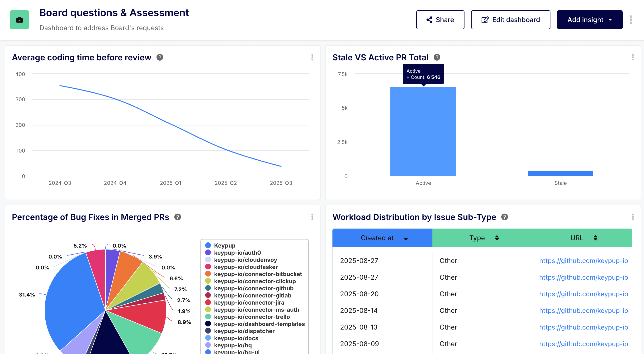Click the color swatch for keypup-io/connector-jira
The image size is (644, 354).
(x=208, y=302)
